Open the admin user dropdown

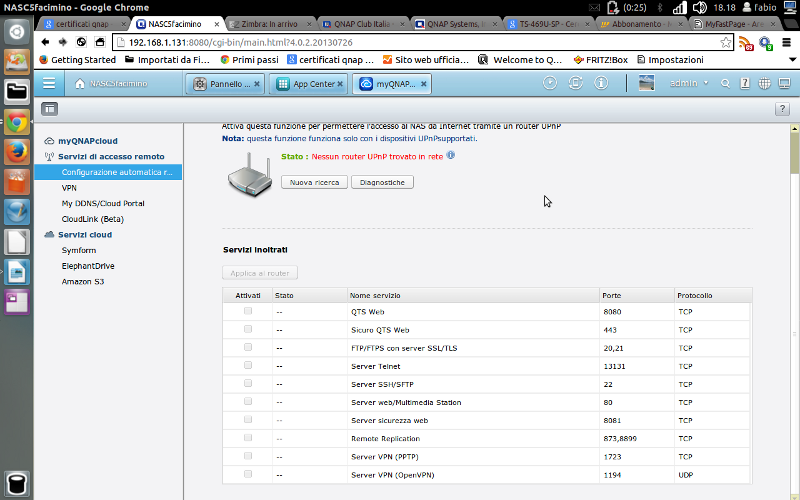pos(688,83)
